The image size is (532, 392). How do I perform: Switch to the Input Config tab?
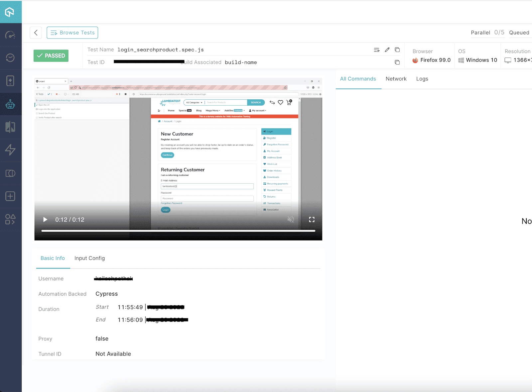[x=89, y=258]
